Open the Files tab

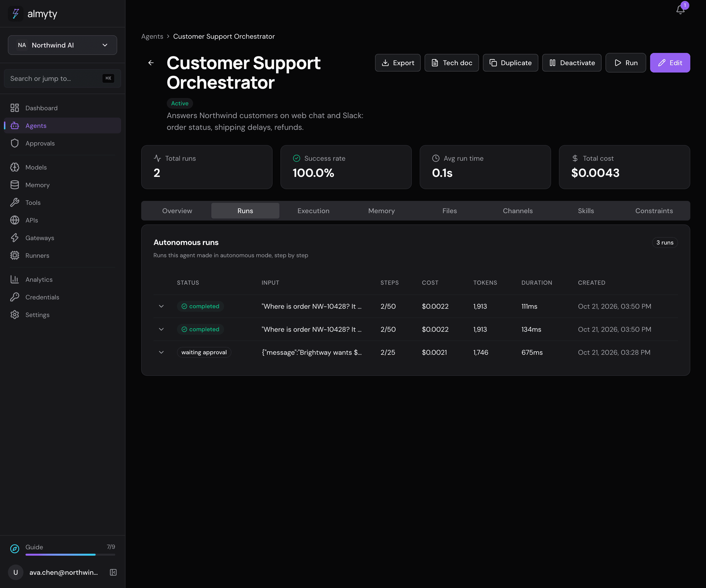(x=450, y=211)
